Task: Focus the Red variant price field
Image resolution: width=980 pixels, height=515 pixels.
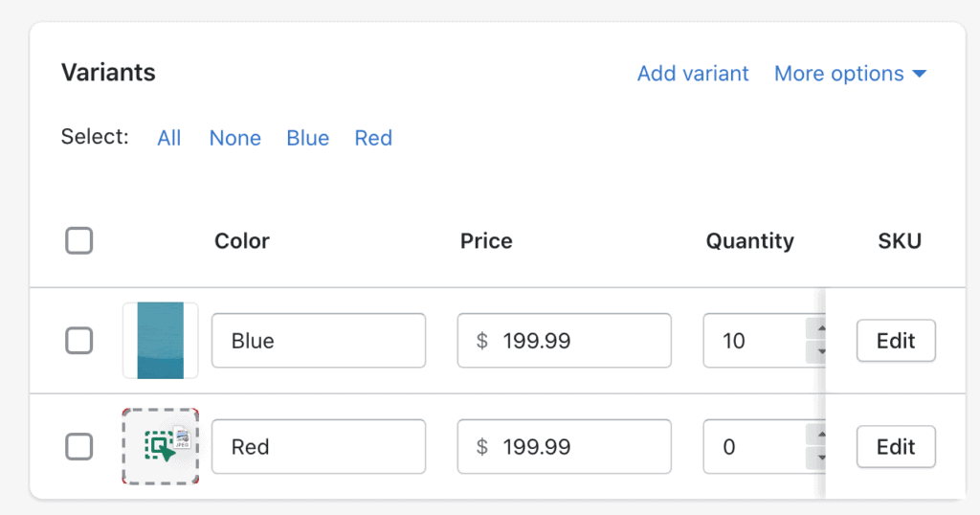Action: click(x=565, y=447)
